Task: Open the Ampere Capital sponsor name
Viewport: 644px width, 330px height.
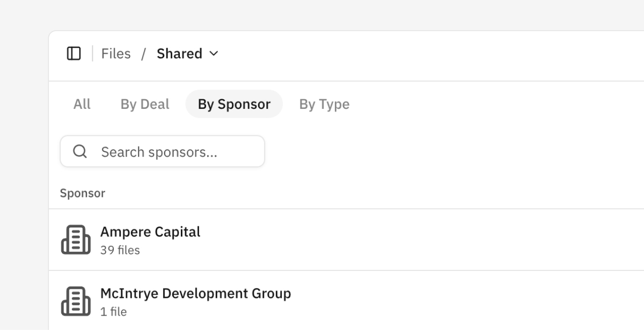Action: (x=150, y=232)
